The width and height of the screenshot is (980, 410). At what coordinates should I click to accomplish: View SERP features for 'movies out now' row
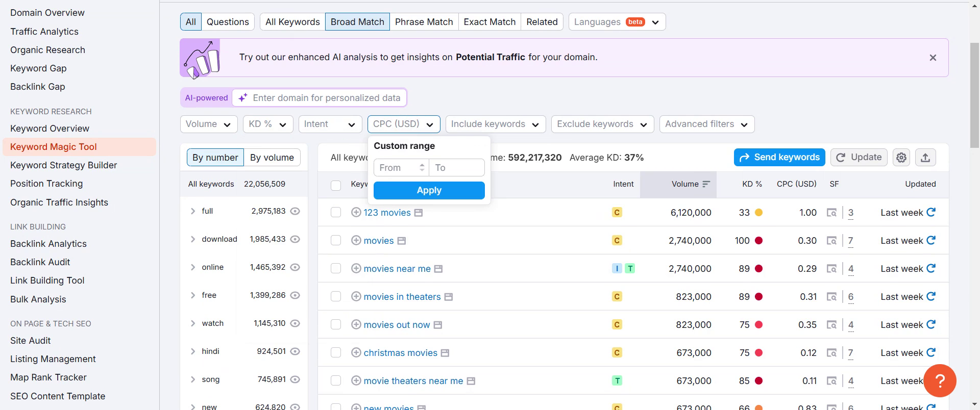pos(832,325)
